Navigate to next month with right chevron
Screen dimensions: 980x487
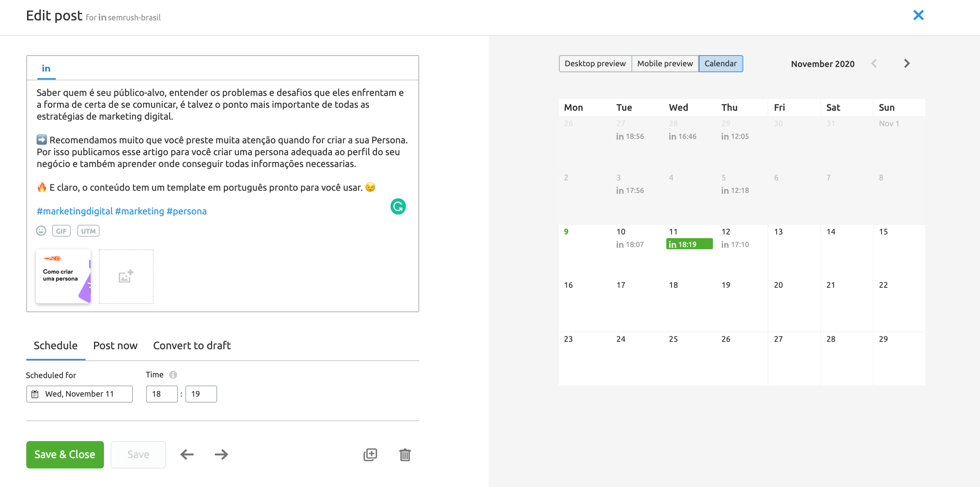907,64
